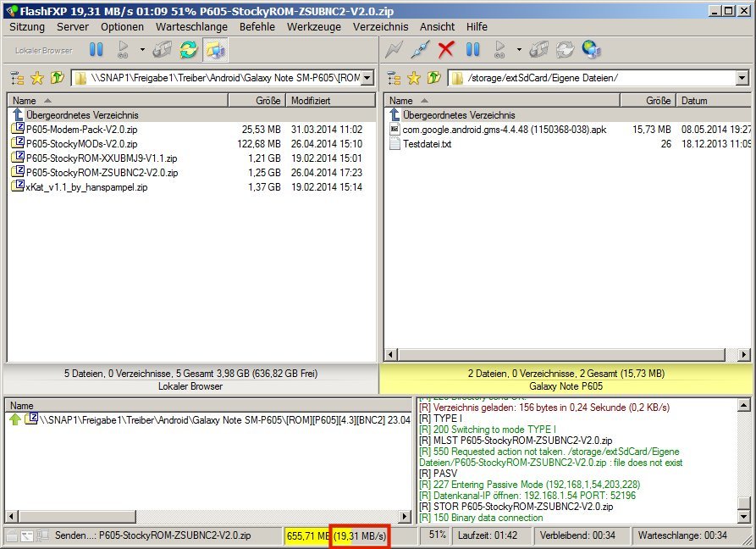Viewport: 756px width, 549px height.
Task: Click the greyed refresh icon in the remote toolbar
Action: (565, 50)
